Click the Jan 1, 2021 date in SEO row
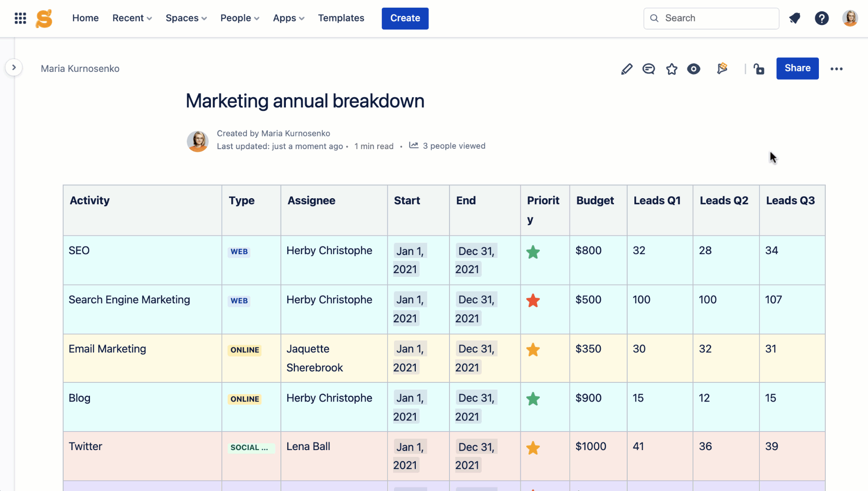Screen dimensions: 868x491 (x=409, y=260)
